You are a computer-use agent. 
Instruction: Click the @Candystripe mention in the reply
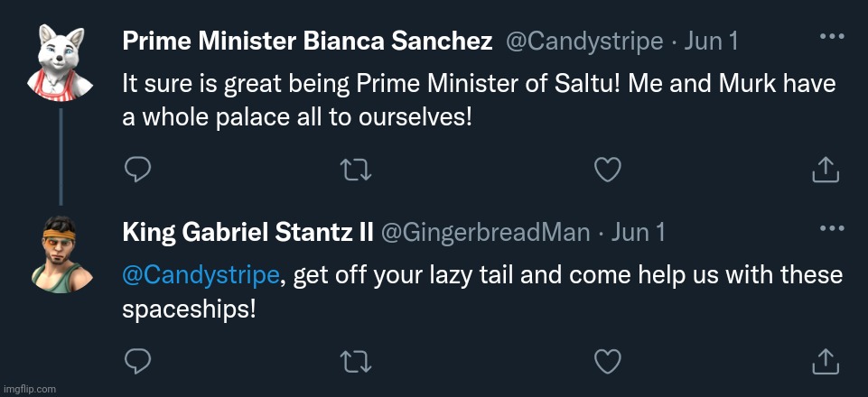(x=201, y=276)
